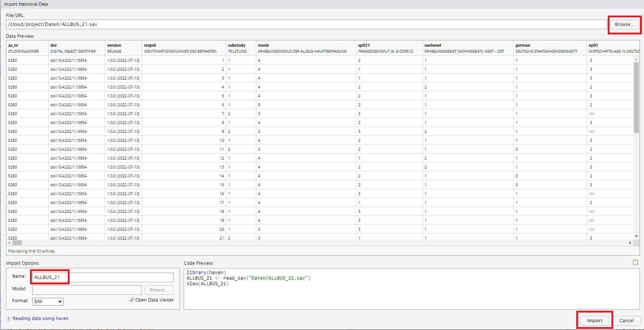Click the vertical scrollbar up arrow

pyautogui.click(x=636, y=59)
